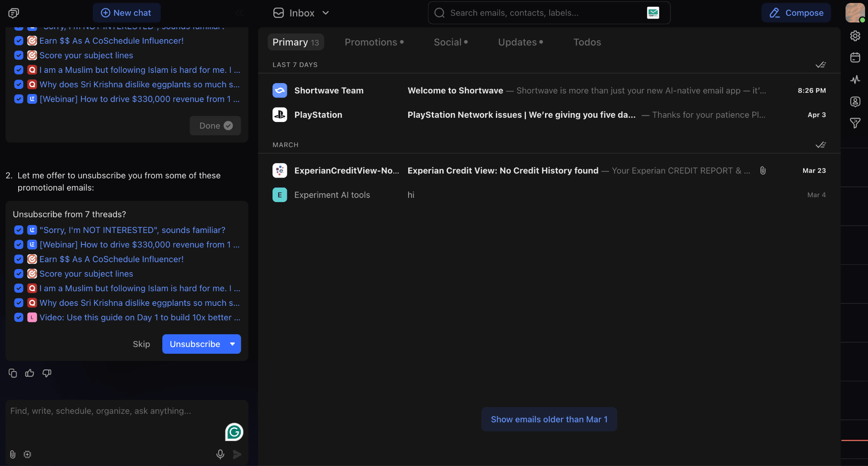Uncheck 'I am a Muslim' thread in unsubscribe list
The height and width of the screenshot is (466, 868).
[x=19, y=288]
